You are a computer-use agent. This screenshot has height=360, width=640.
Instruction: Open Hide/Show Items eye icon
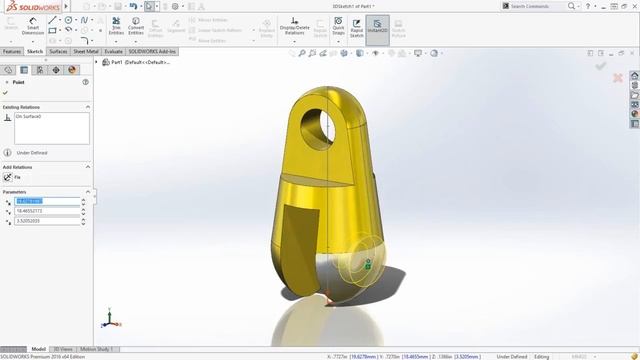pos(375,53)
